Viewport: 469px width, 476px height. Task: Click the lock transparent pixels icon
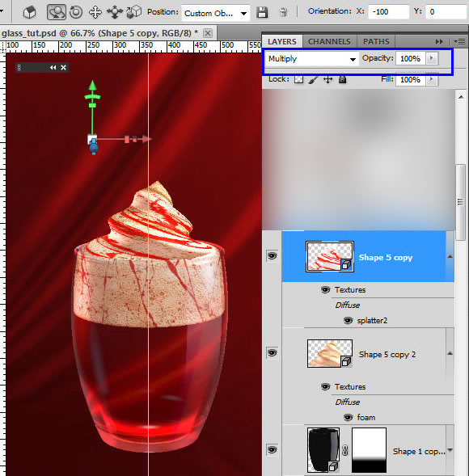click(298, 79)
